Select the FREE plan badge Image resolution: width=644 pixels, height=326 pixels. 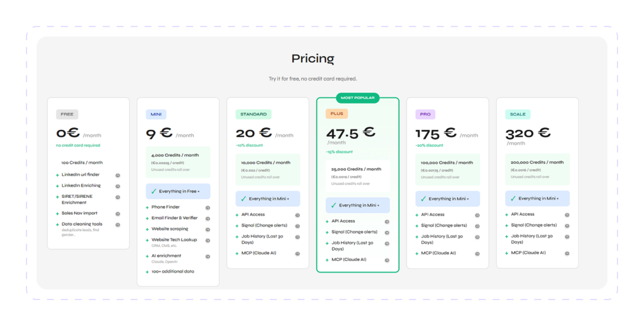[67, 114]
